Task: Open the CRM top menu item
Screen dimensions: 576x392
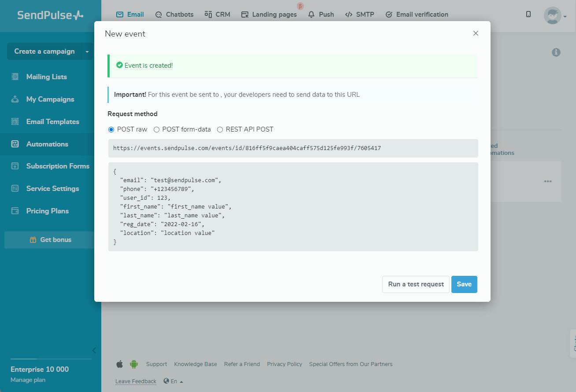Action: (x=218, y=15)
